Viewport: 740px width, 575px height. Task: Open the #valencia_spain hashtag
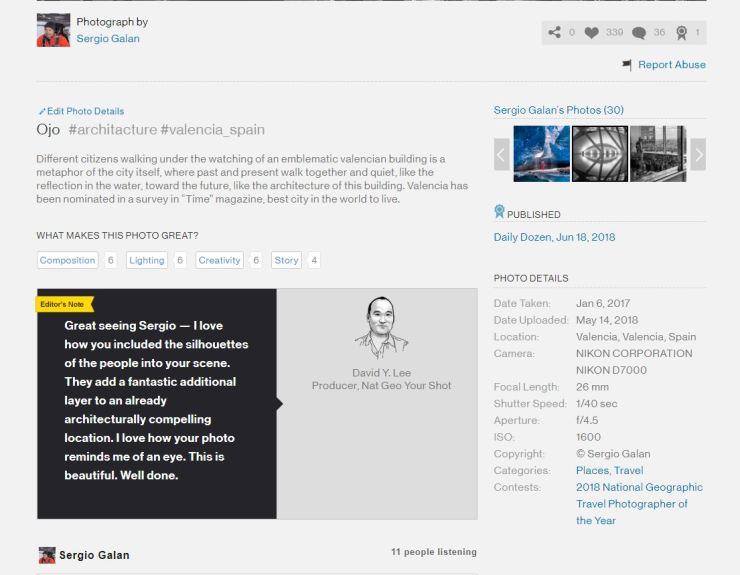tap(212, 130)
